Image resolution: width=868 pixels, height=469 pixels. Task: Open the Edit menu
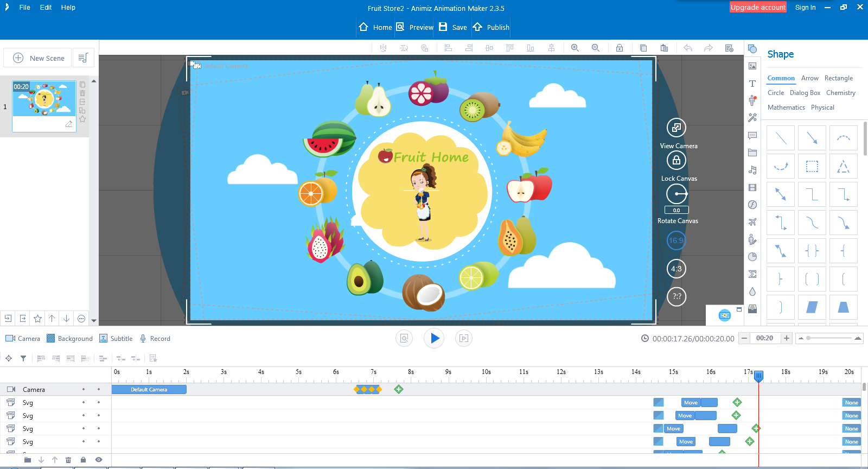pyautogui.click(x=46, y=8)
